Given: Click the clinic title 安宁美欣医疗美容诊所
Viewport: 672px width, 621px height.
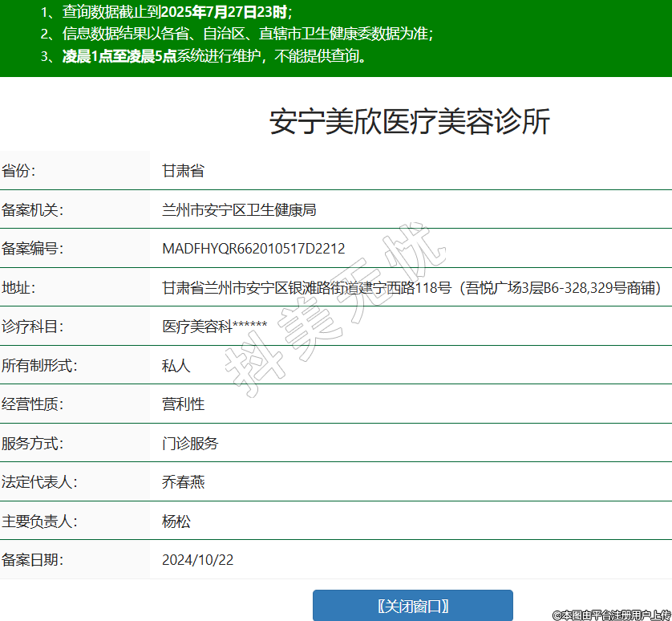Looking at the screenshot, I should tap(410, 122).
